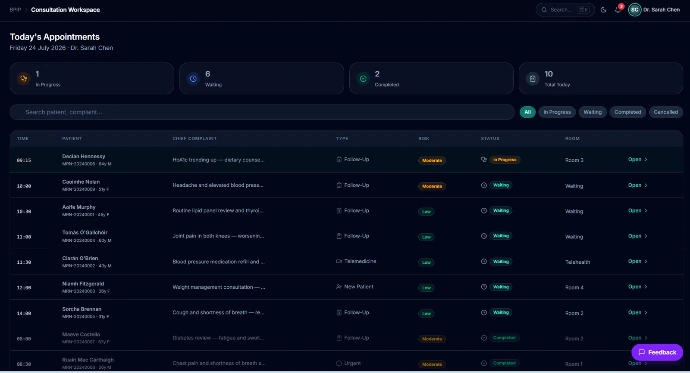This screenshot has width=690, height=373.
Task: Click the top bar Search box
Action: pos(565,10)
